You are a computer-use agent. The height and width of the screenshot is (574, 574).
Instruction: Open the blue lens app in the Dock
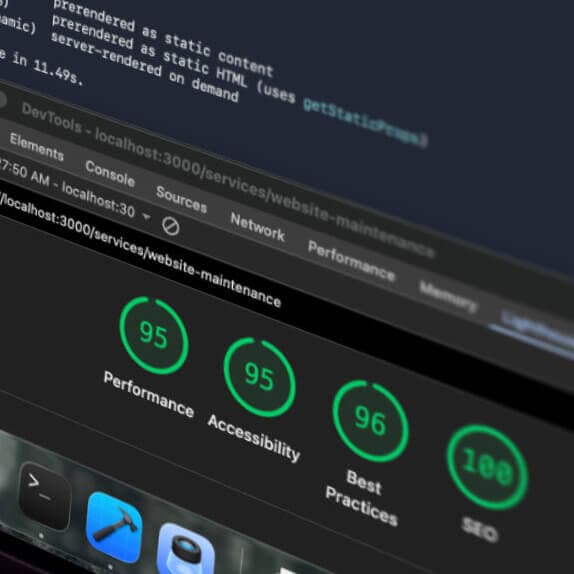tap(186, 549)
